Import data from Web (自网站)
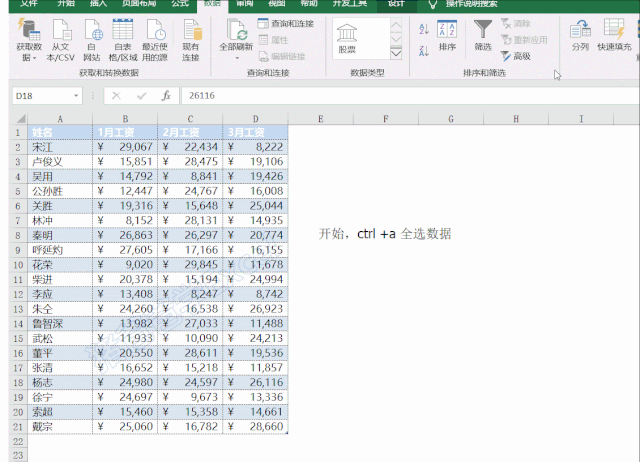 click(92, 40)
